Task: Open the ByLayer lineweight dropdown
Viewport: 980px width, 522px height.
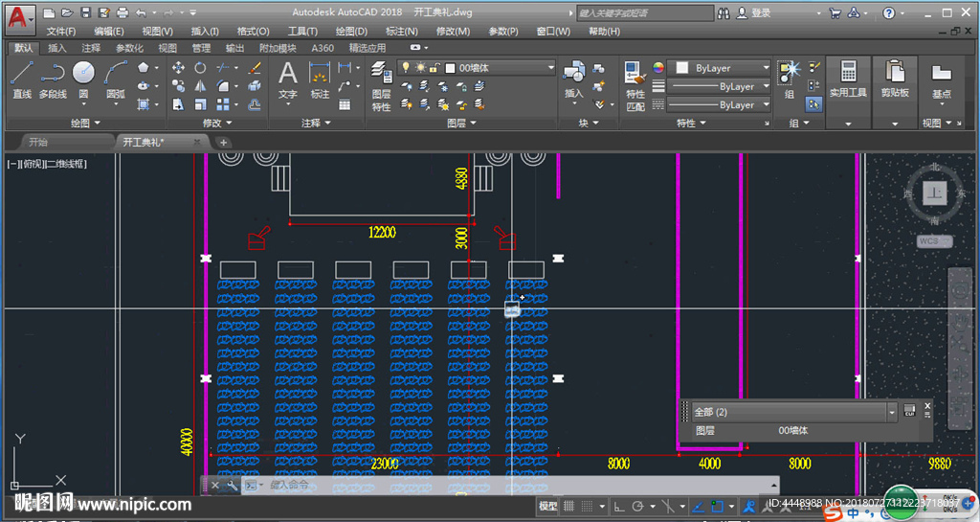Action: [720, 86]
